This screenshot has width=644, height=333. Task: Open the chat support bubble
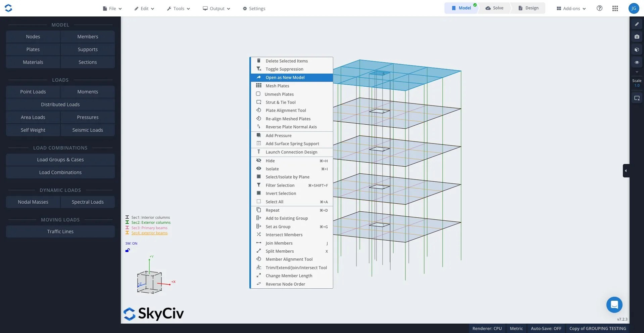tap(614, 305)
